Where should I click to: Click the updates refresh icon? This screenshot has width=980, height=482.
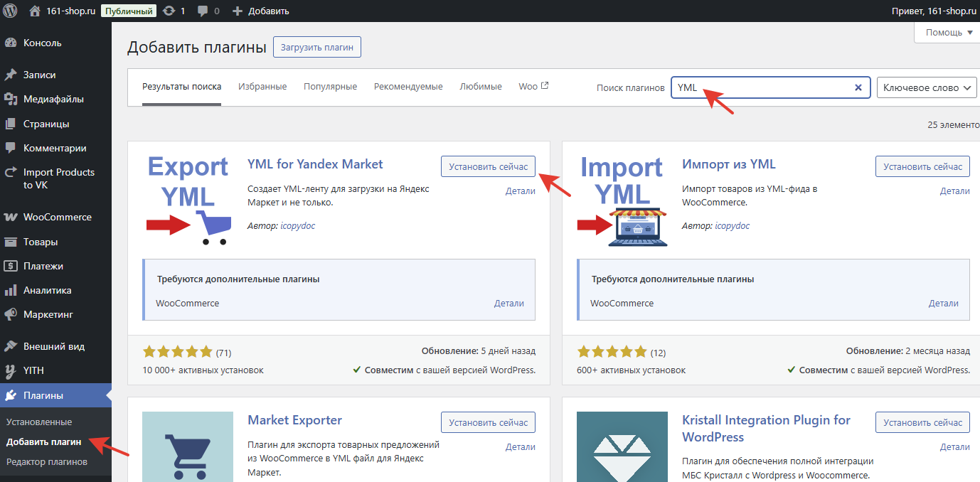(169, 11)
